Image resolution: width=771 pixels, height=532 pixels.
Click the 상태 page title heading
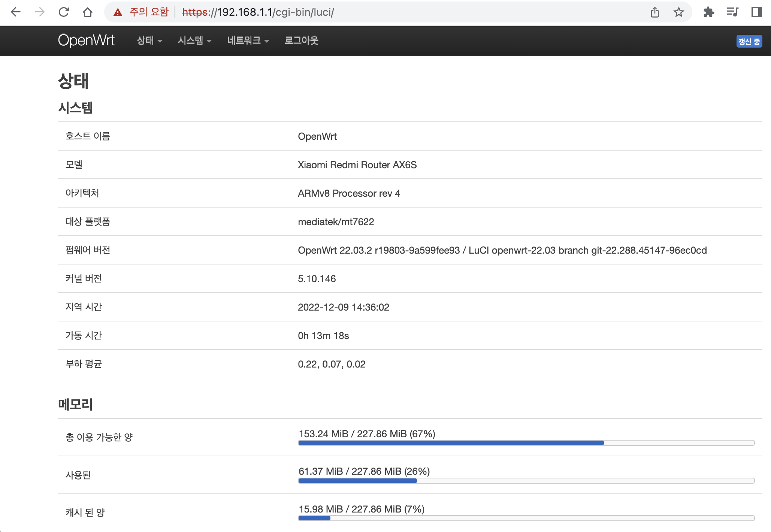[x=73, y=81]
